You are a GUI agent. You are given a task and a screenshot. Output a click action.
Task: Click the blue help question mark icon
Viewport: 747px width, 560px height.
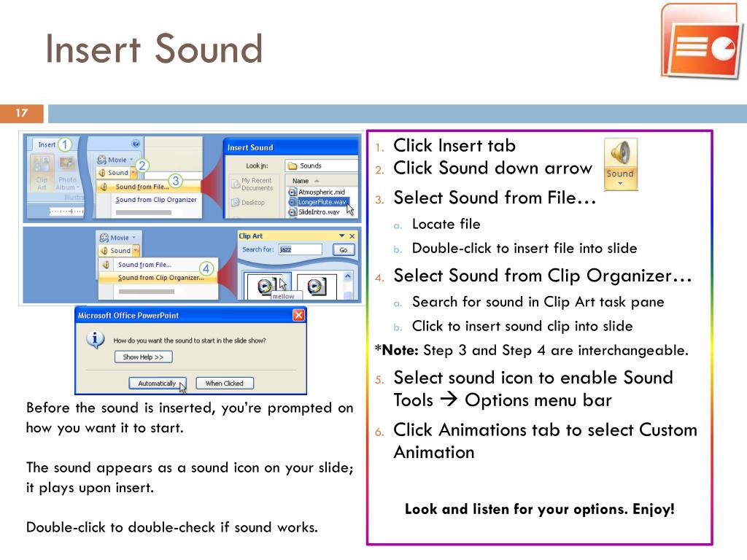click(136, 144)
